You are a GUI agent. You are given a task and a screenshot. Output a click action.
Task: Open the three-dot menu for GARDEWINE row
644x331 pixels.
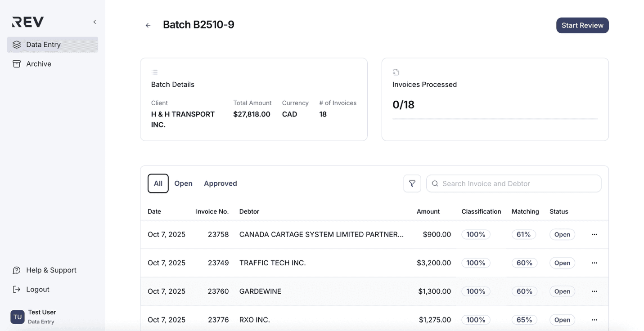pos(594,291)
